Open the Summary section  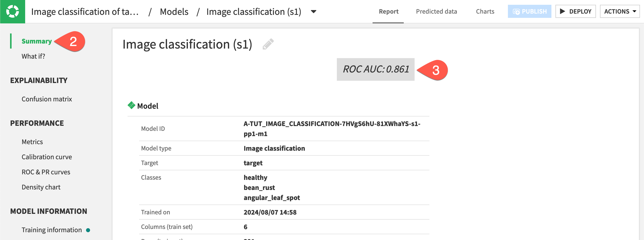pos(36,41)
